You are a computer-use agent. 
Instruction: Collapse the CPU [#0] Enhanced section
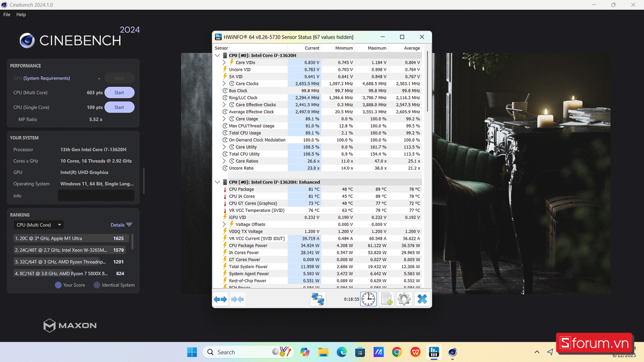217,182
